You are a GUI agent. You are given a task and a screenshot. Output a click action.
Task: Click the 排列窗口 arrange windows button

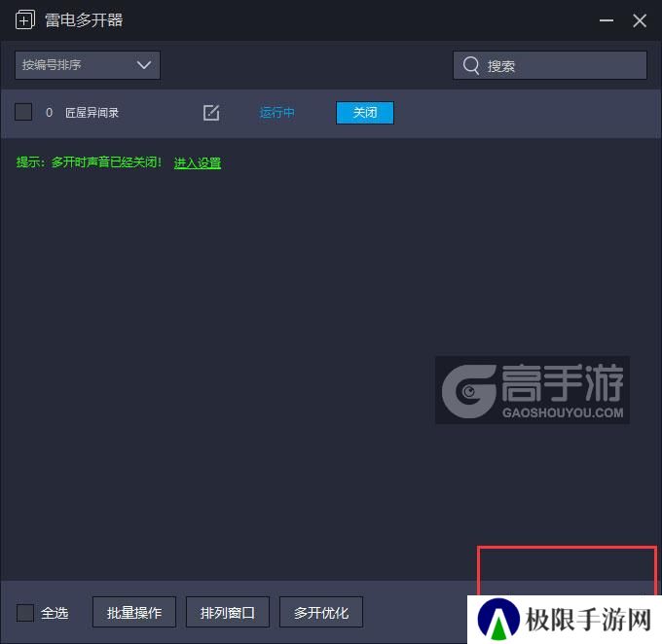tap(228, 612)
